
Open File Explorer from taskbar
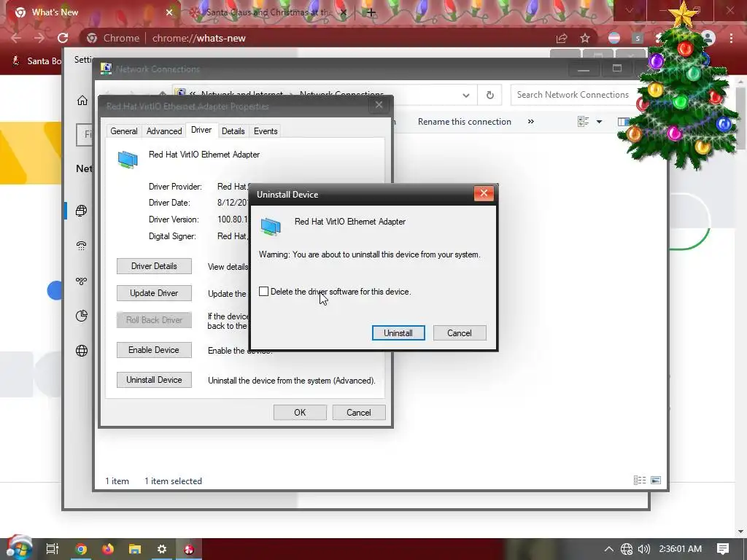(x=135, y=549)
